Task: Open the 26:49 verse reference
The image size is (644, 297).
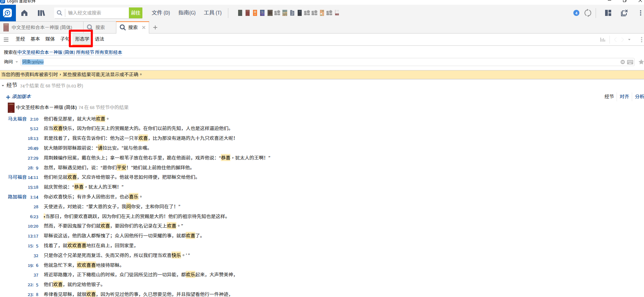Action: [33, 148]
